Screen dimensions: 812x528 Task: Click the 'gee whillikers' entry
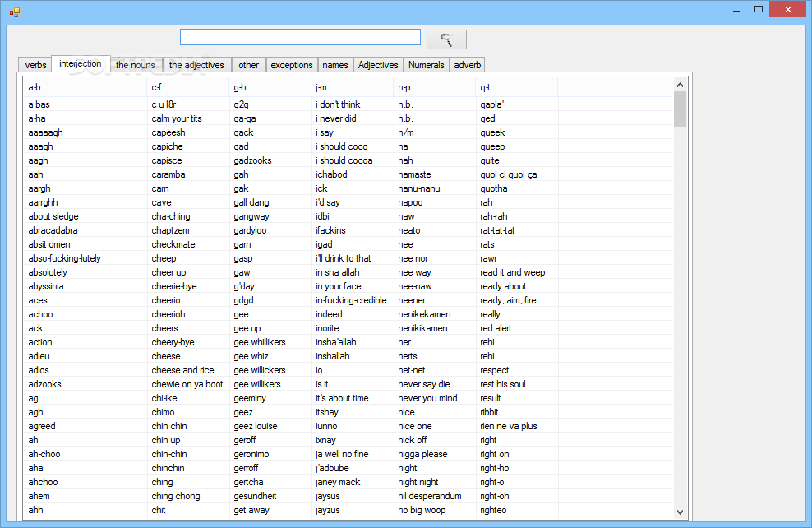[260, 342]
